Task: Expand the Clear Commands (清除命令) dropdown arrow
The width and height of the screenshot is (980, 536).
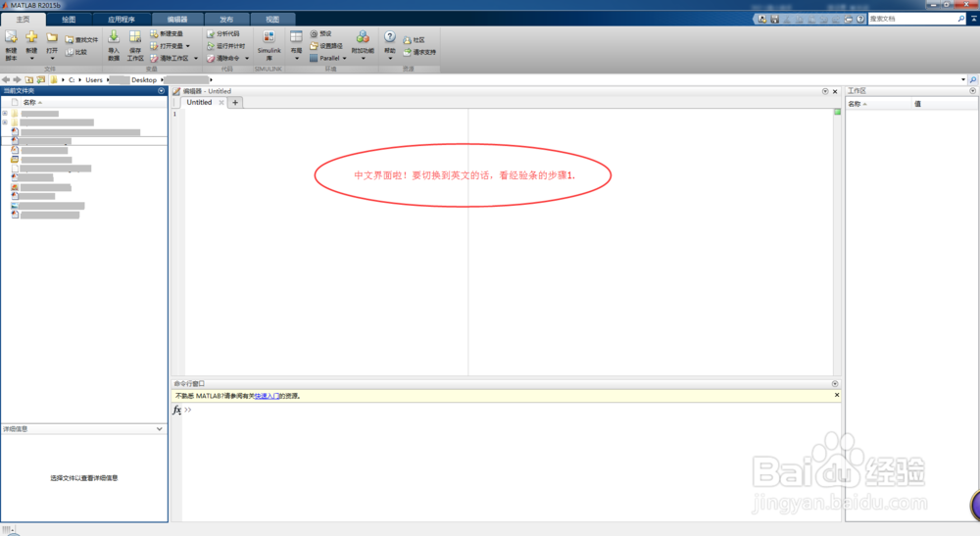Action: [247, 58]
